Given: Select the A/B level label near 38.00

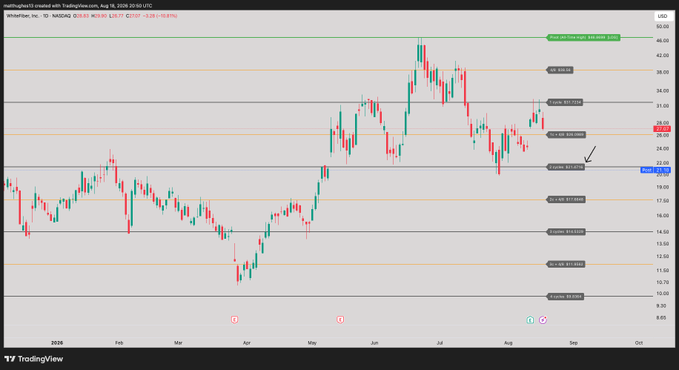Looking at the screenshot, I should (560, 70).
